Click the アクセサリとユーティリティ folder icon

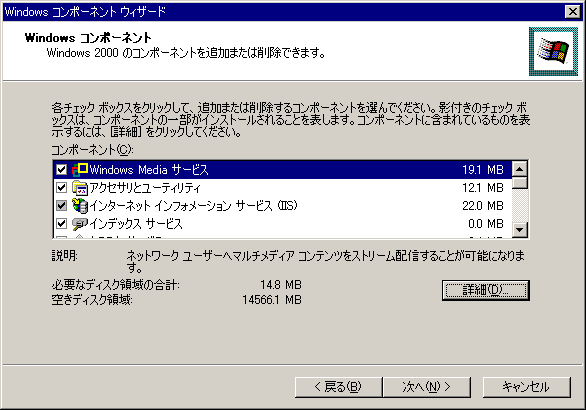[80, 188]
